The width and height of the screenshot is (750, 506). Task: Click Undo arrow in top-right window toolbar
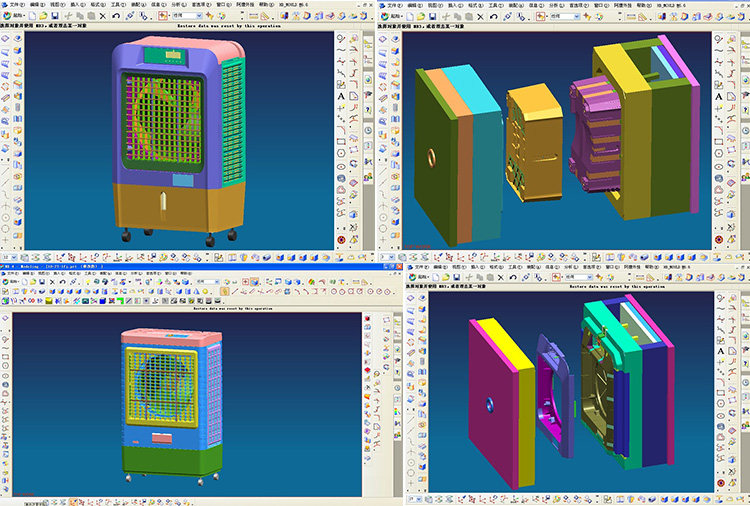pos(494,17)
